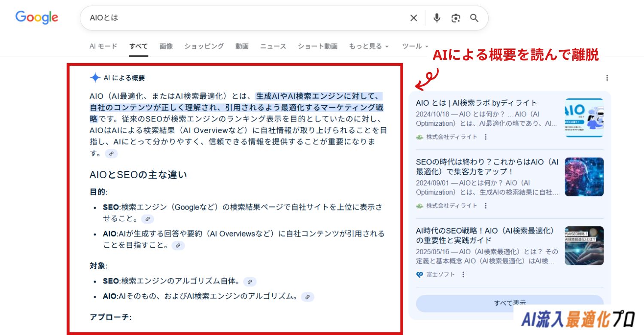Go to the ニュース tab

pos(273,46)
